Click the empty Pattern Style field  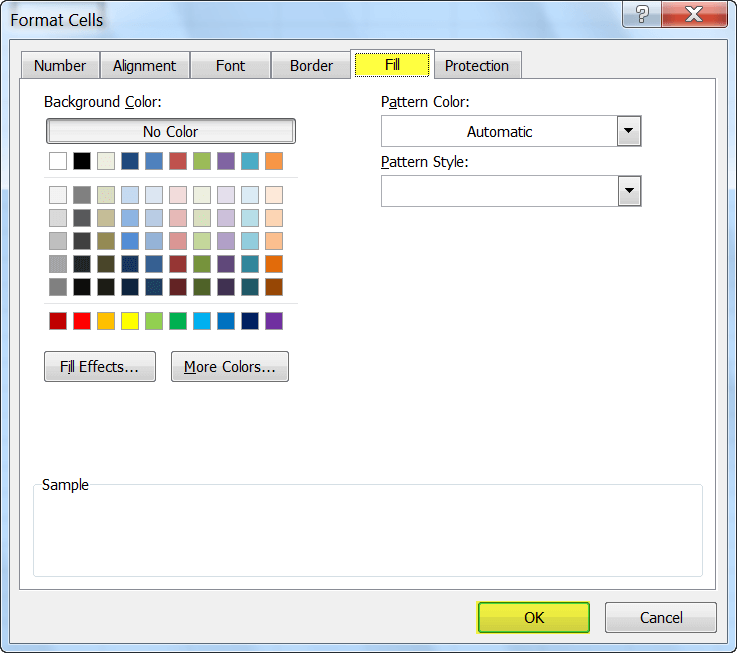(499, 191)
